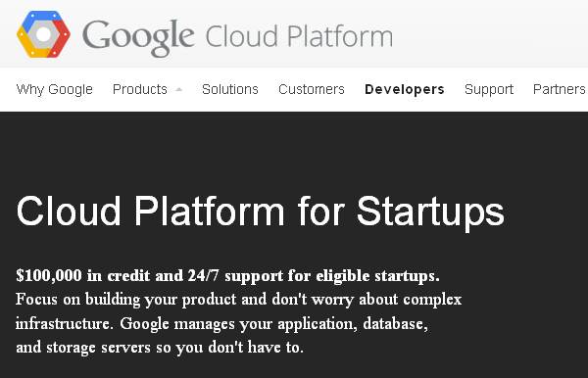Image resolution: width=588 pixels, height=378 pixels.
Task: Click the empty gray header area beside the logo
Action: [487, 33]
